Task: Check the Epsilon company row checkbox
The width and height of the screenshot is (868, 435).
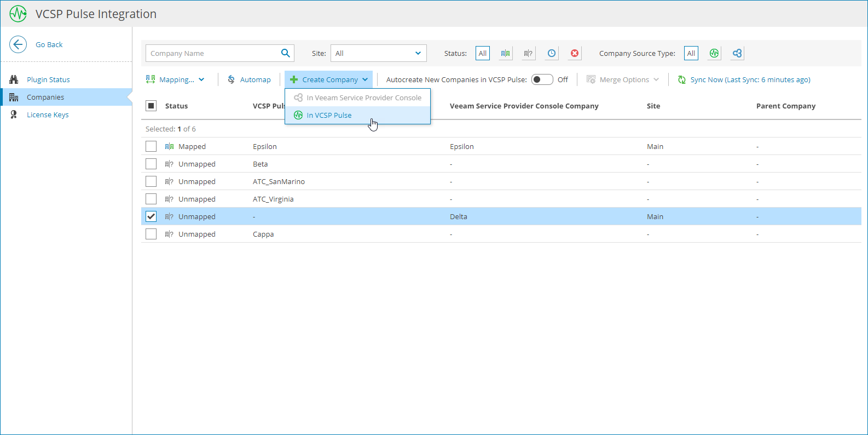Action: tap(151, 146)
